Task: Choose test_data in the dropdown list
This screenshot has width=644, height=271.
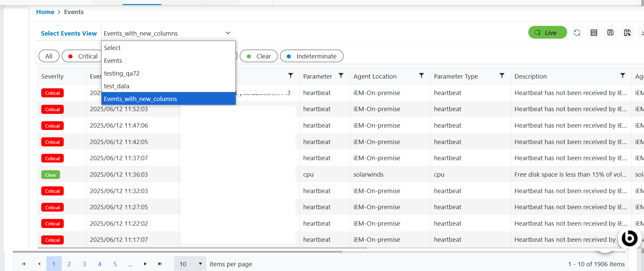Action: pyautogui.click(x=116, y=86)
